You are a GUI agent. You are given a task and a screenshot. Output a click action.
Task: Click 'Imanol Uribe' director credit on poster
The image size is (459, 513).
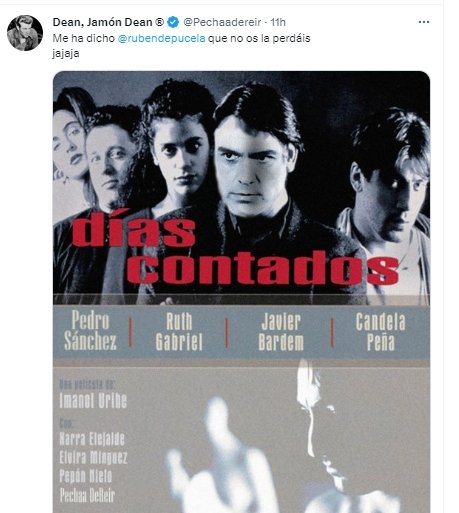click(x=93, y=400)
